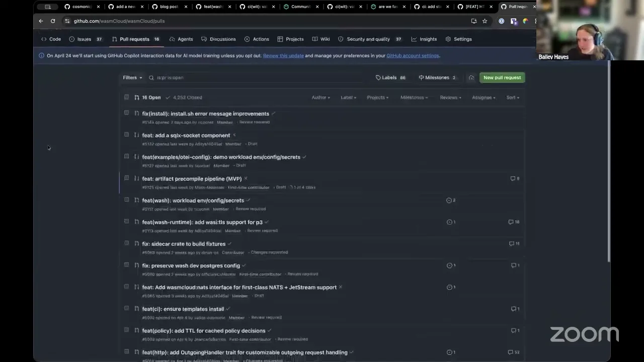Expand the Assignee filter dropdown
Viewport: 644px width, 362px height.
(484, 98)
